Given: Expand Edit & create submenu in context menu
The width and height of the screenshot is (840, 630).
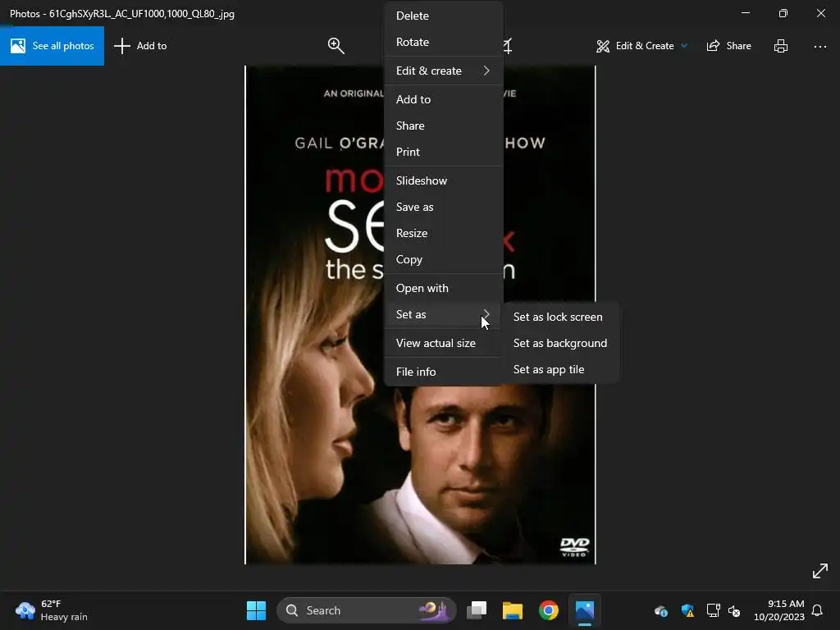Looking at the screenshot, I should tap(443, 71).
